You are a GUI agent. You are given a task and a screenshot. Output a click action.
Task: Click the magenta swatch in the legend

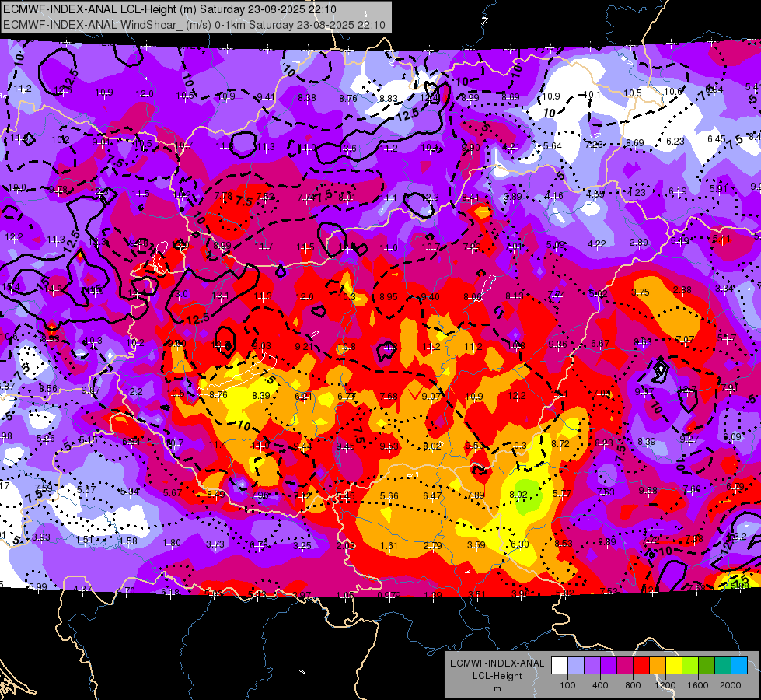pos(625,666)
